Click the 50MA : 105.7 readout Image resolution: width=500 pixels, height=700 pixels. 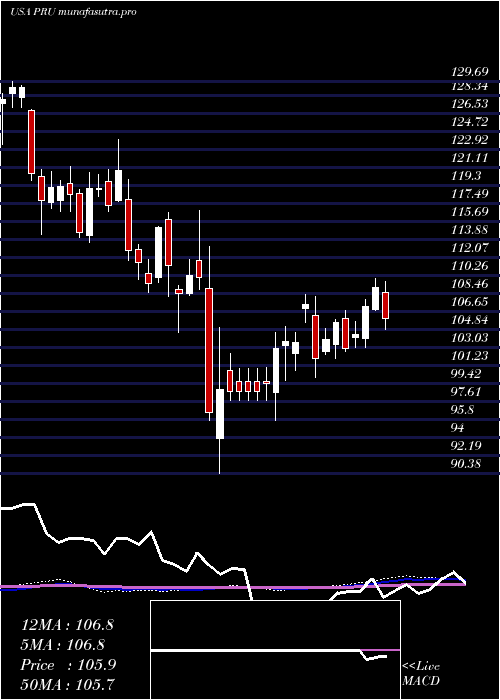point(67,685)
